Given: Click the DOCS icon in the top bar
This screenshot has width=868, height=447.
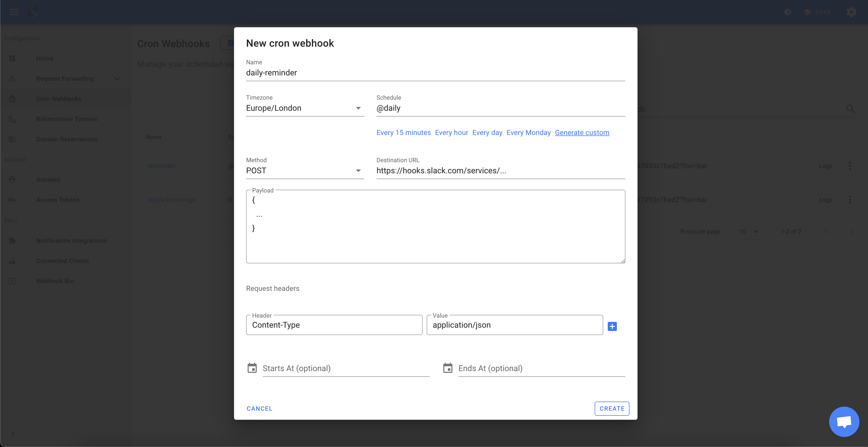Looking at the screenshot, I should coord(807,12).
